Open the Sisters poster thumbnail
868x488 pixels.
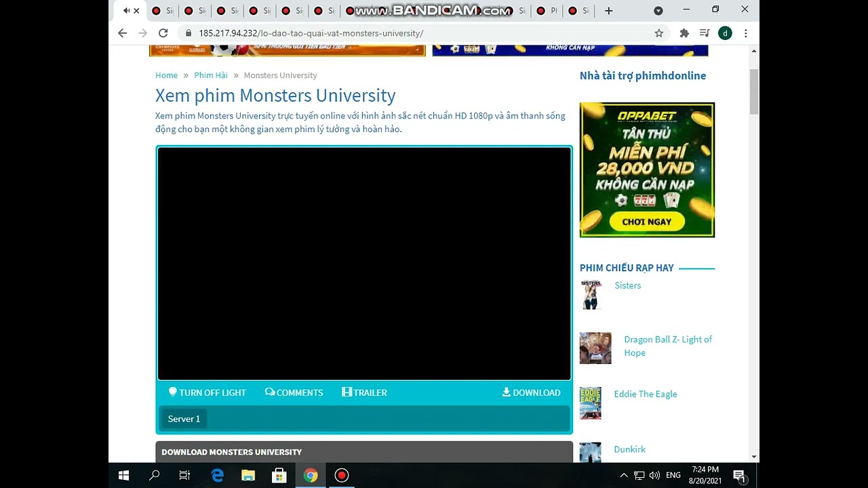click(591, 295)
